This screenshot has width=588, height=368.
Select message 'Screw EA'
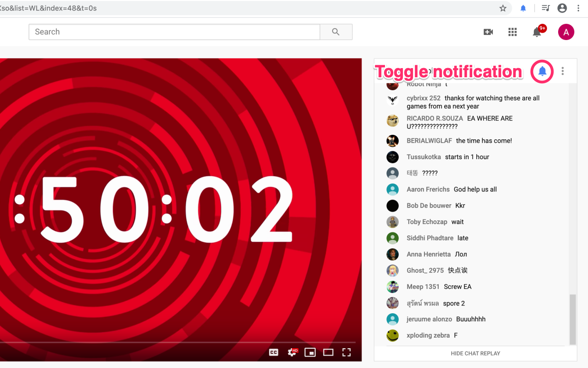coord(458,287)
